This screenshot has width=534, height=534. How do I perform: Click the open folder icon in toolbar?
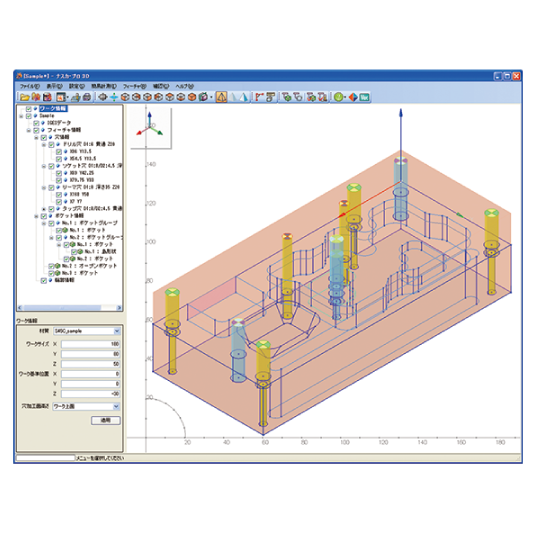click(25, 97)
